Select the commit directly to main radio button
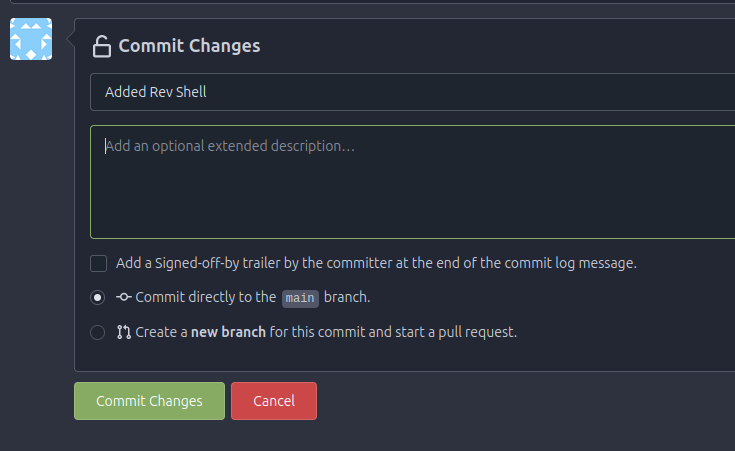The height and width of the screenshot is (451, 735). [98, 297]
